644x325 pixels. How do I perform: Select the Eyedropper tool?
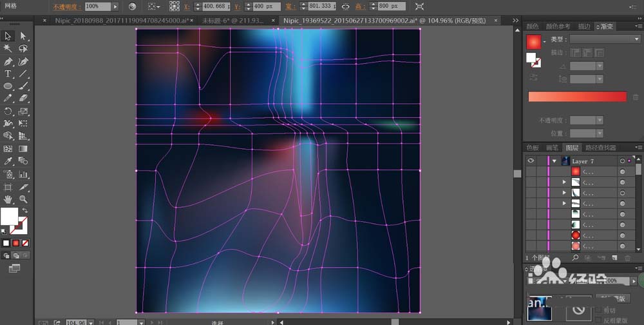pyautogui.click(x=8, y=161)
